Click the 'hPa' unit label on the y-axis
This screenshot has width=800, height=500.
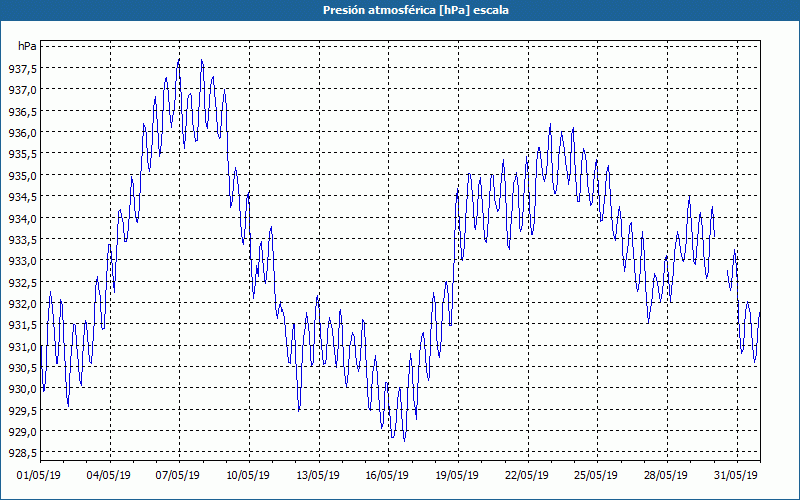27,46
